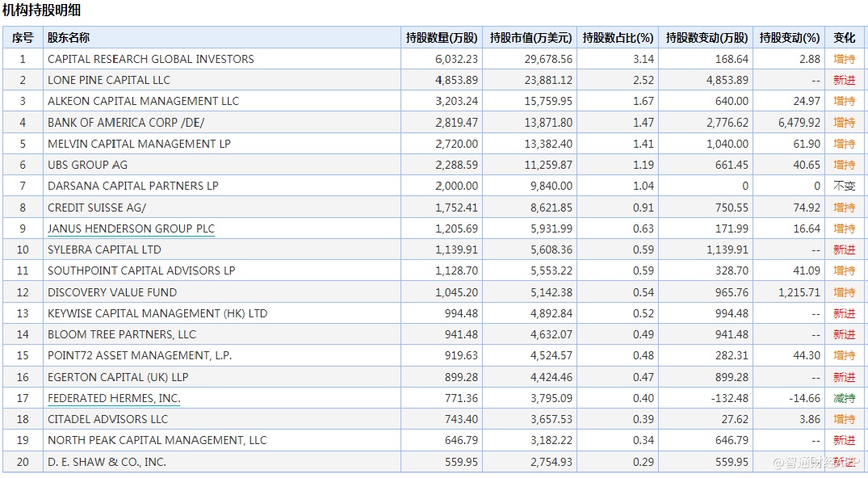The width and height of the screenshot is (868, 478).
Task: Select LONE PINE CAPITAL LLC shareholder name
Action: click(109, 80)
